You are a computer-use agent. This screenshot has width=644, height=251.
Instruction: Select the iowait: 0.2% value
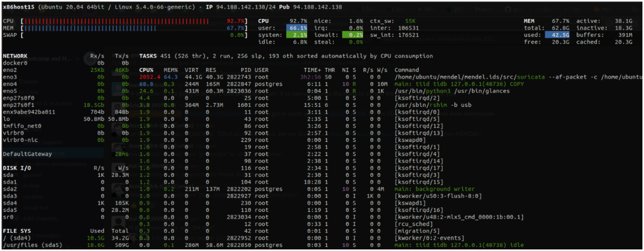(x=352, y=35)
